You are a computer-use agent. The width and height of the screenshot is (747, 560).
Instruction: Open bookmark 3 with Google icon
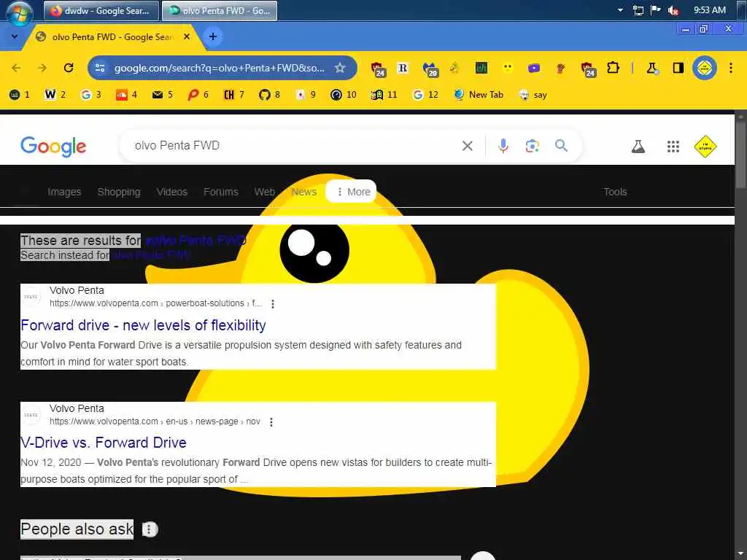tap(90, 95)
